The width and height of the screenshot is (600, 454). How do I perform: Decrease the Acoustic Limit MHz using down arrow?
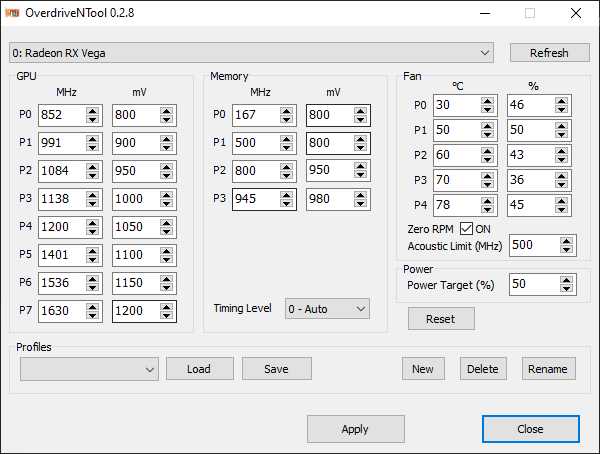tap(567, 250)
